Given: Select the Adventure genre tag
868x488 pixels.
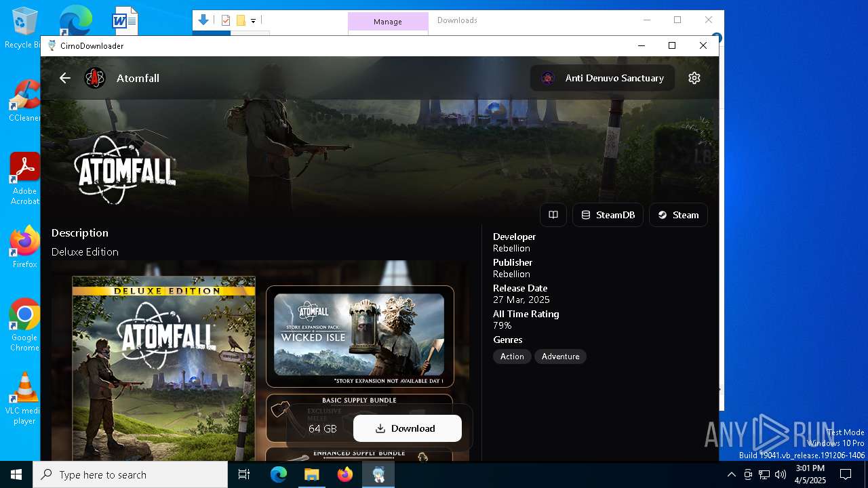Looking at the screenshot, I should [x=560, y=357].
